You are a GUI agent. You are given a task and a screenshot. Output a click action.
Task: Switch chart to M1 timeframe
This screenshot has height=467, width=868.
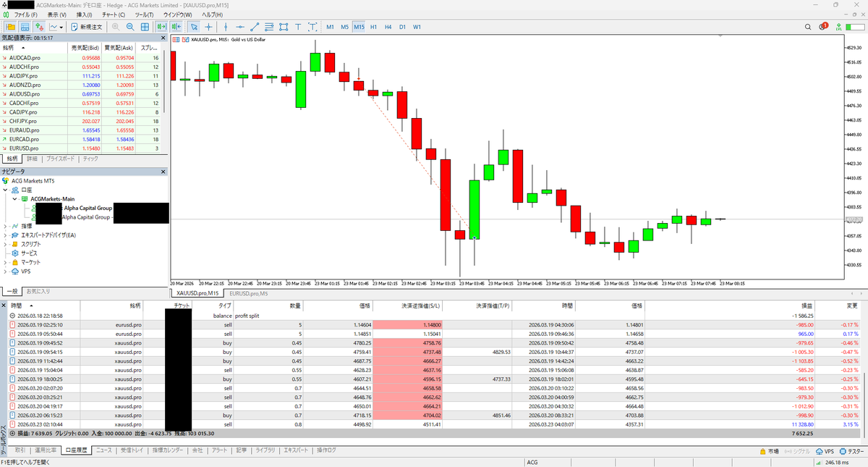click(330, 28)
